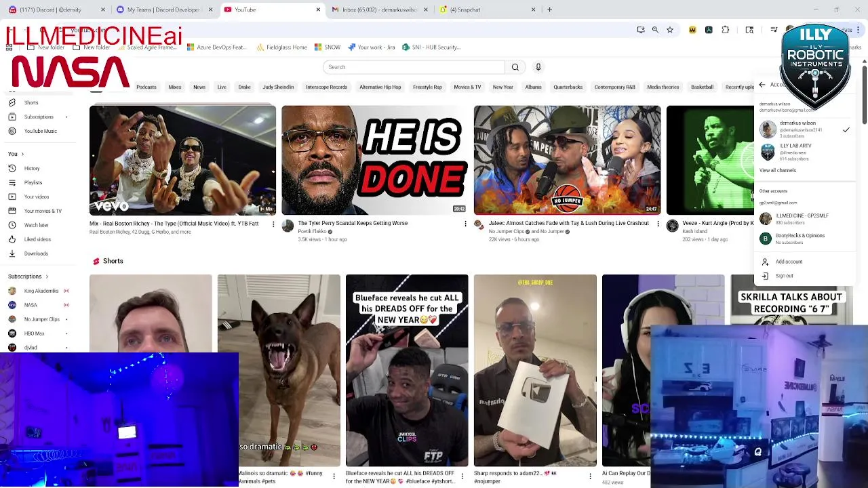Image resolution: width=868 pixels, height=488 pixels.
Task: Expand the Subscriptions section chevron
Action: click(x=47, y=277)
